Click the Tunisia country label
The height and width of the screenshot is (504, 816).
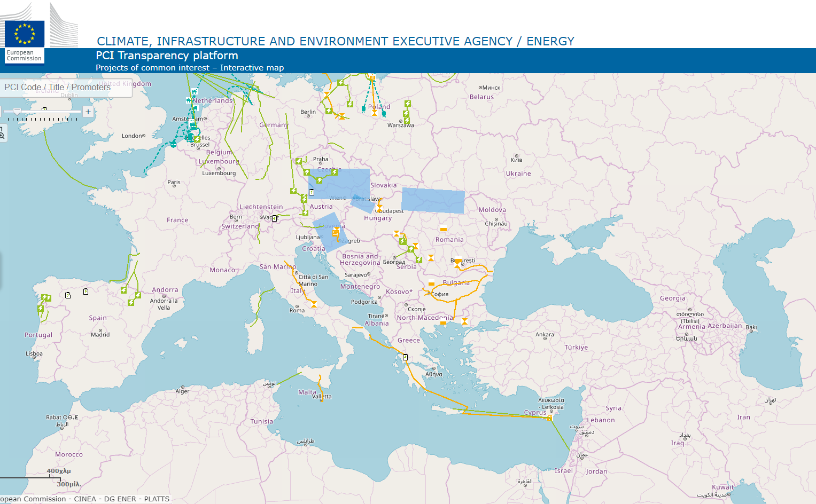pyautogui.click(x=262, y=421)
